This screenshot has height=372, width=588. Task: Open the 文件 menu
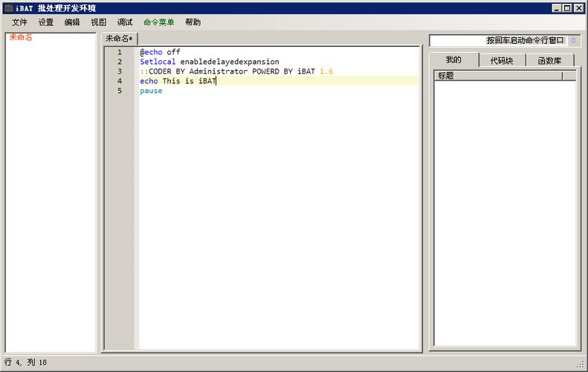click(19, 22)
